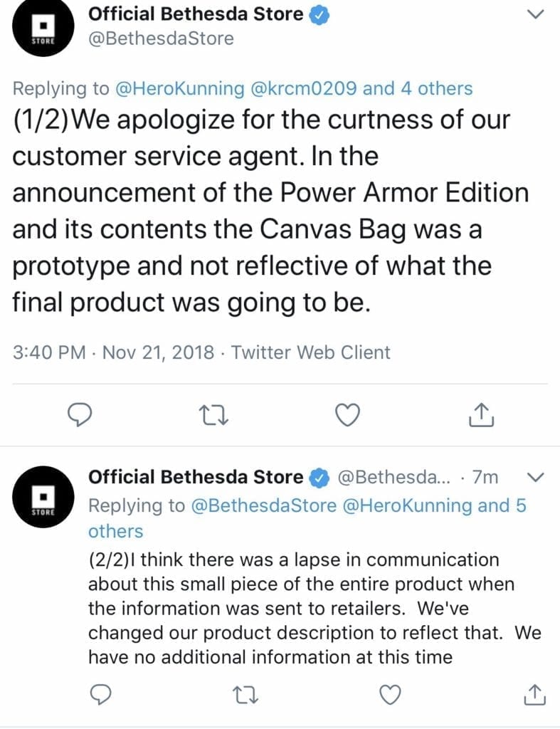Share the main (1/2) tweet

pos(480,414)
